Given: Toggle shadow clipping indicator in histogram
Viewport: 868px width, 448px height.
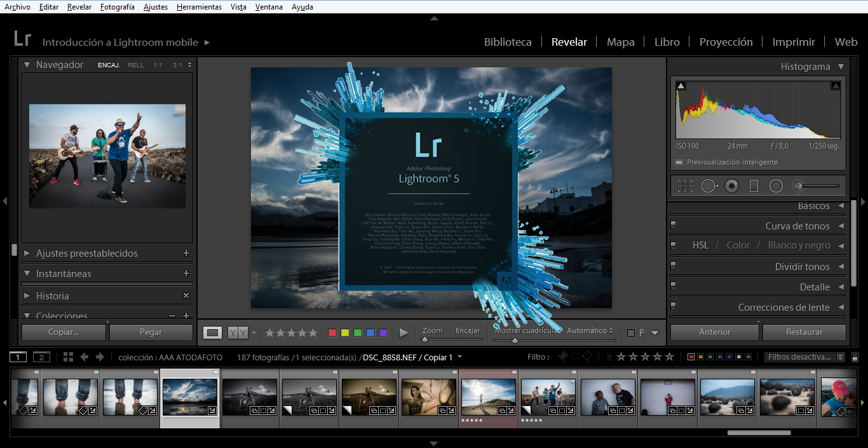Looking at the screenshot, I should pos(681,86).
